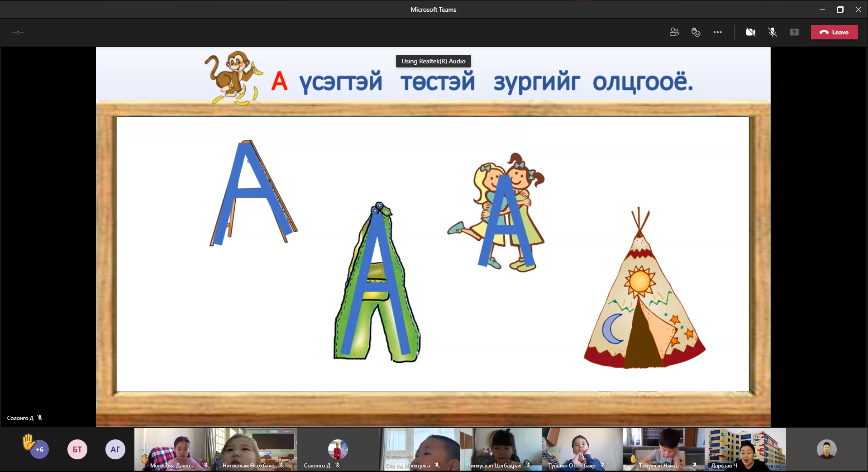Select Мөнхтулга video tile
Image resolution: width=868 pixels, height=472 pixels.
click(420, 449)
